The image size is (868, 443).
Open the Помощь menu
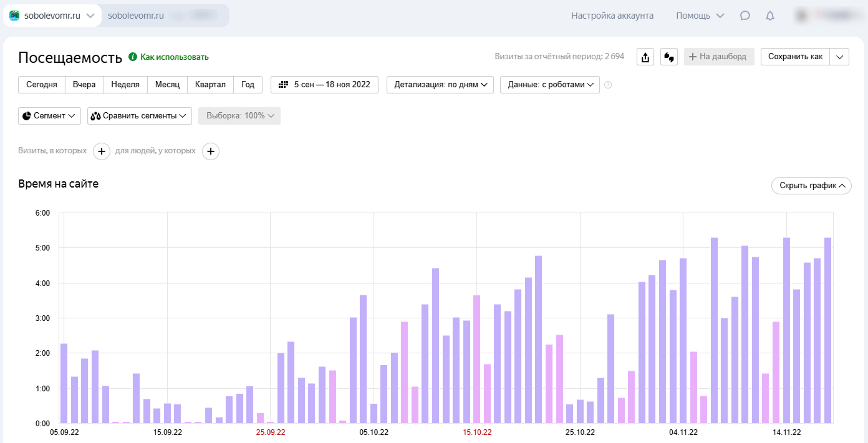(x=700, y=16)
